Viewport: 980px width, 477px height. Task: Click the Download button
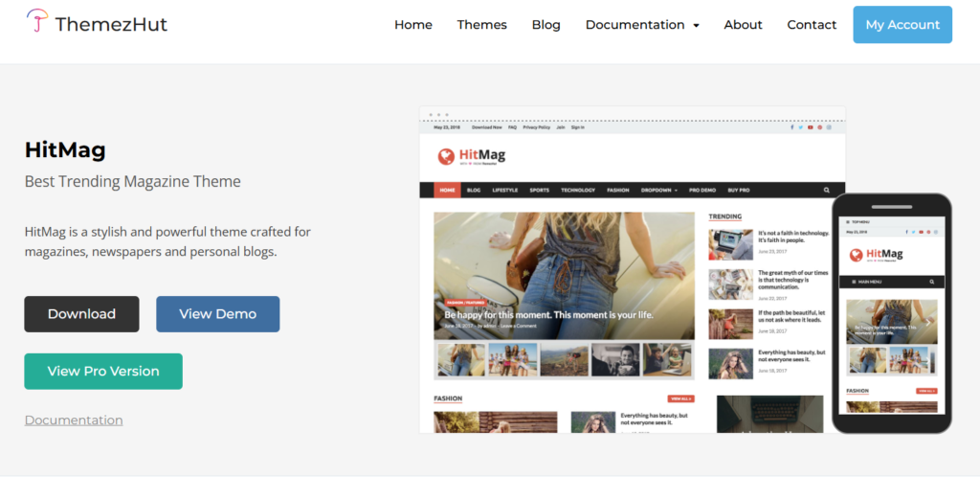point(82,314)
